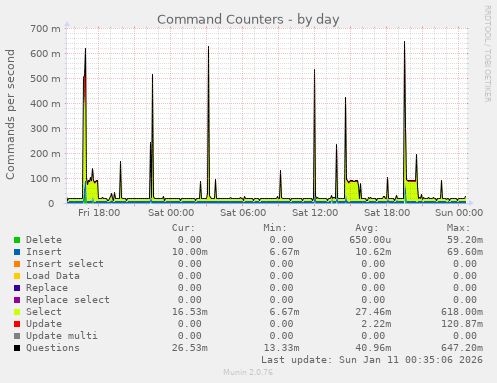497x383 pixels.
Task: Click the black Questions legend swatch
Action: click(17, 348)
